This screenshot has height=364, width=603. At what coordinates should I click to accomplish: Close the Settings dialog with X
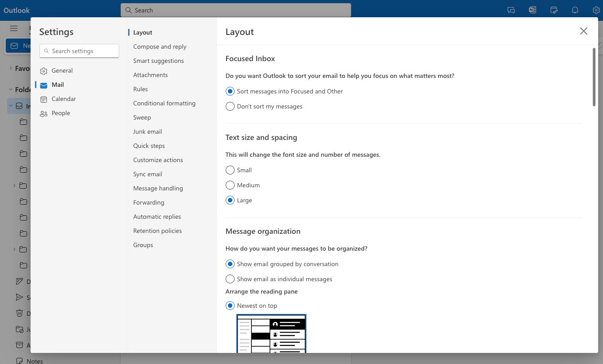point(583,31)
